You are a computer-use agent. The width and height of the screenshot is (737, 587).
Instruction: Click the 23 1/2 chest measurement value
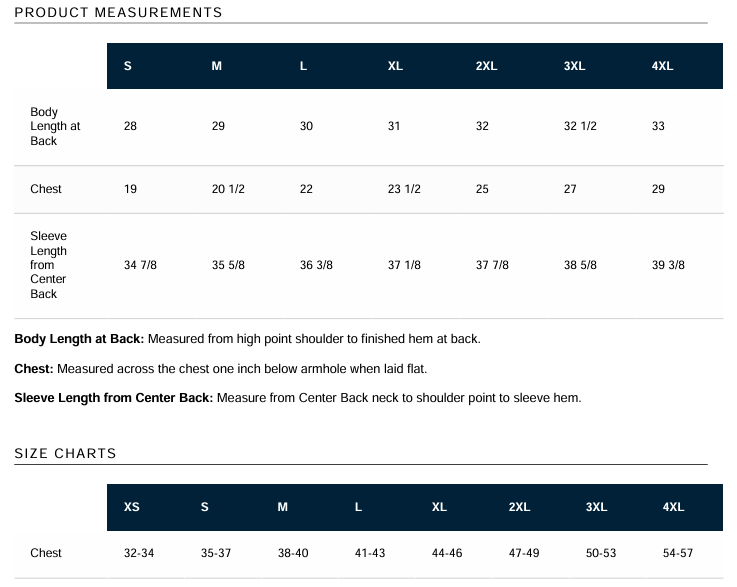[404, 189]
